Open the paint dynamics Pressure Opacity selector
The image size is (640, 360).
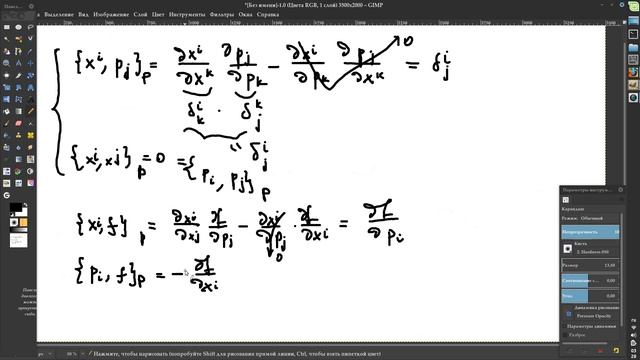pyautogui.click(x=569, y=314)
